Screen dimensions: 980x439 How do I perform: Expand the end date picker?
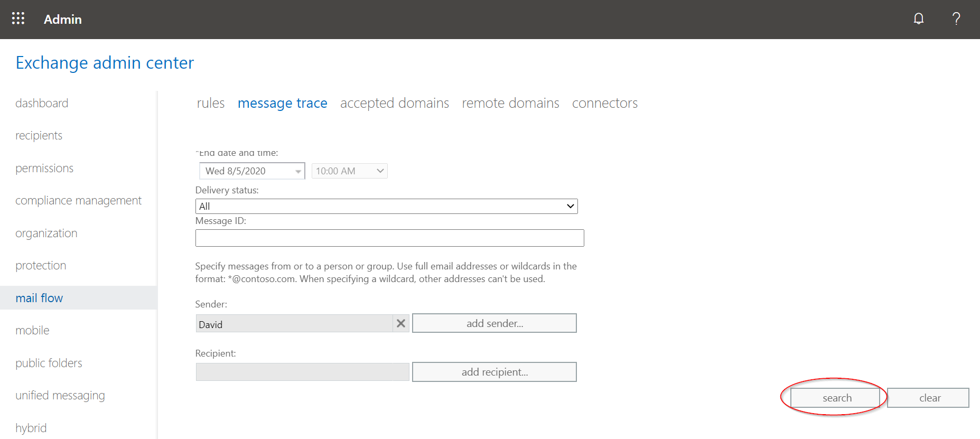click(x=298, y=171)
